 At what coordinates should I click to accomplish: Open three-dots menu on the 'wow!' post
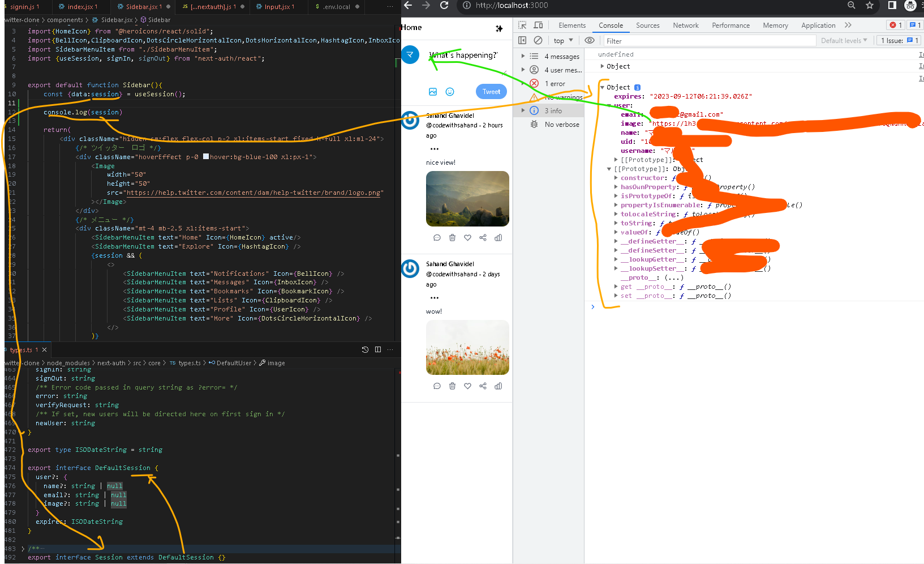tap(435, 298)
